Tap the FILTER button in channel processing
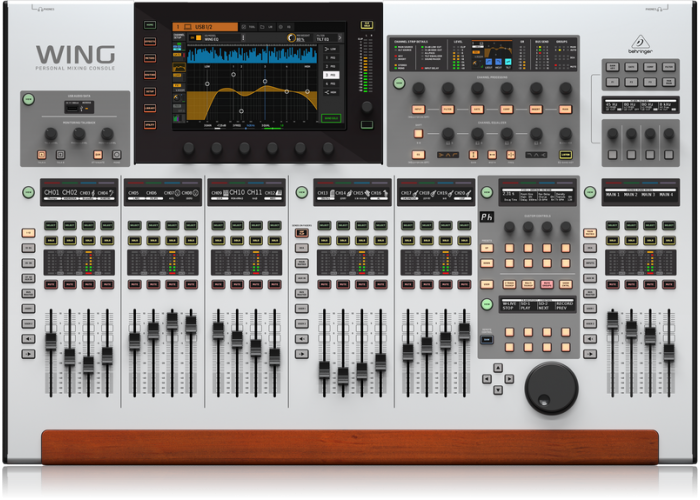 point(448,109)
